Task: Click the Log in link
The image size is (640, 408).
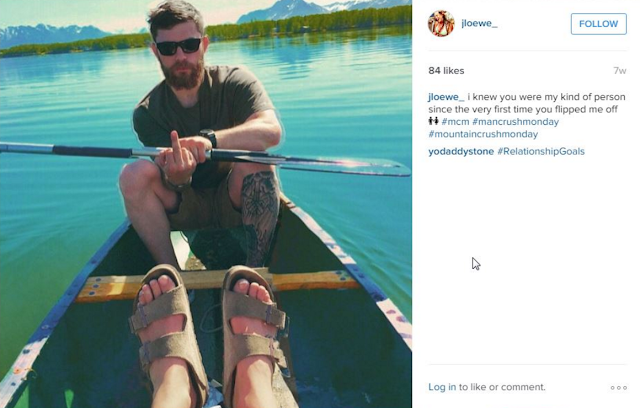Action: [442, 387]
